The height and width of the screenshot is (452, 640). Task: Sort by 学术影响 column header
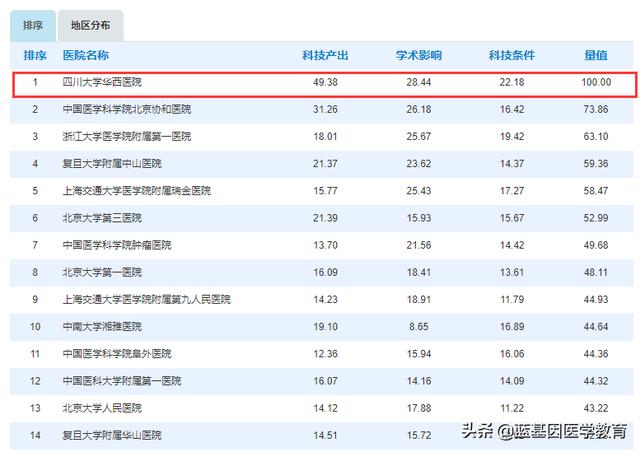point(419,56)
